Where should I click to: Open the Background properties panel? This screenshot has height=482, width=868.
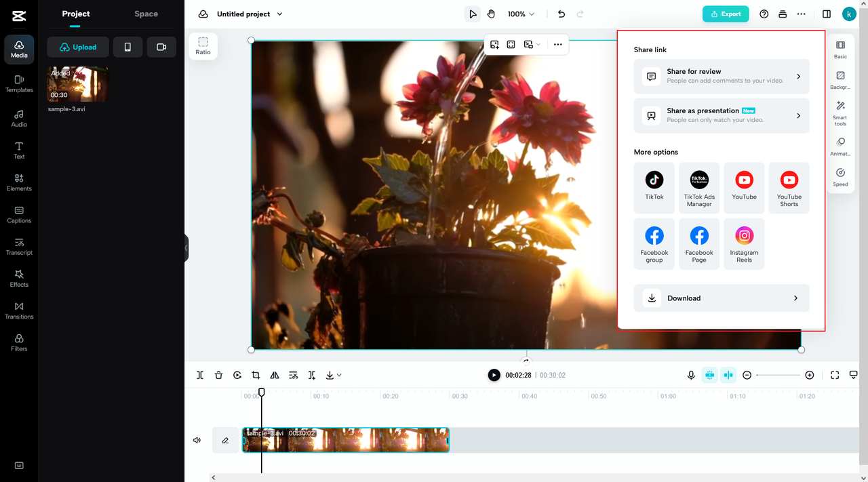(840, 81)
